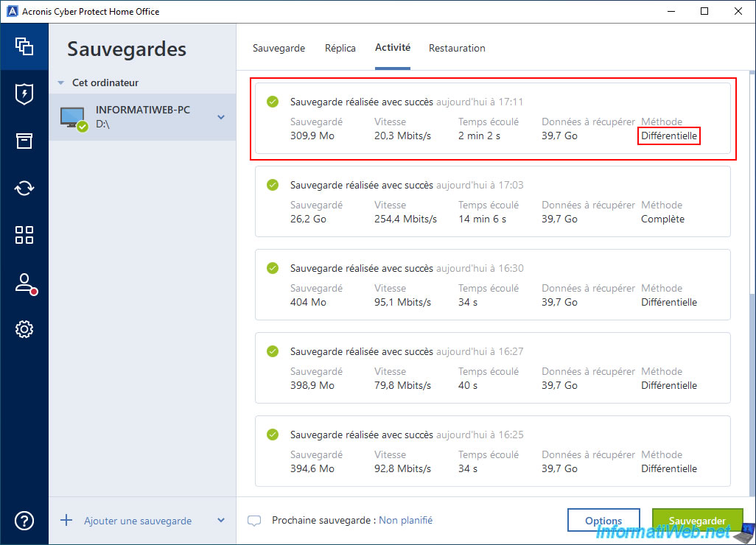
Task: Click the 40 s elapsed time value
Action: [468, 385]
